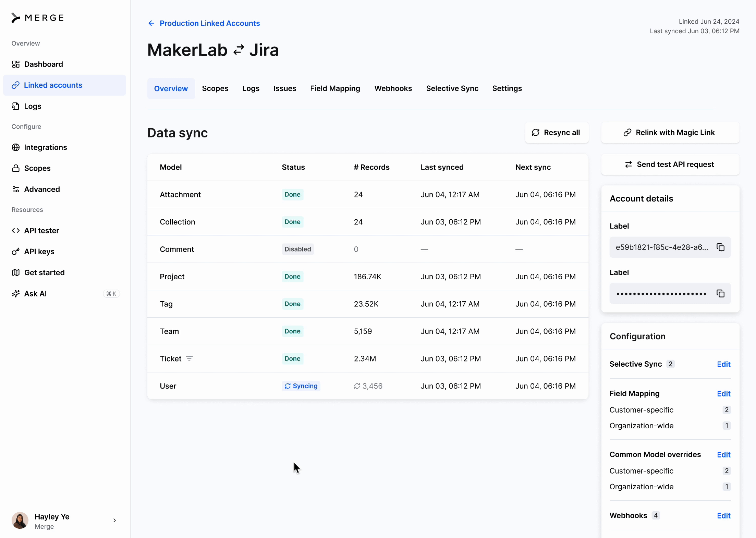Click the e59b1821-f85c label field

(670, 247)
